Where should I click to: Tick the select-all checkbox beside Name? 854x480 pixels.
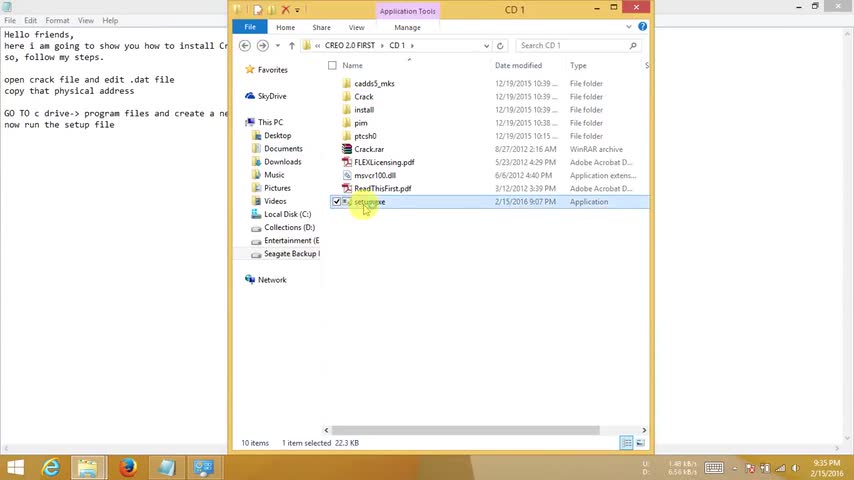tap(332, 65)
